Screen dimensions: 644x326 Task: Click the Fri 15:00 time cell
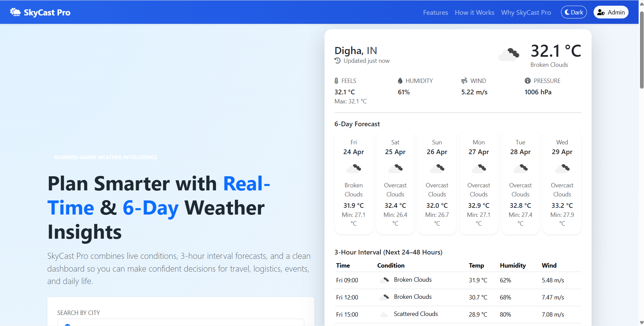[x=347, y=315]
